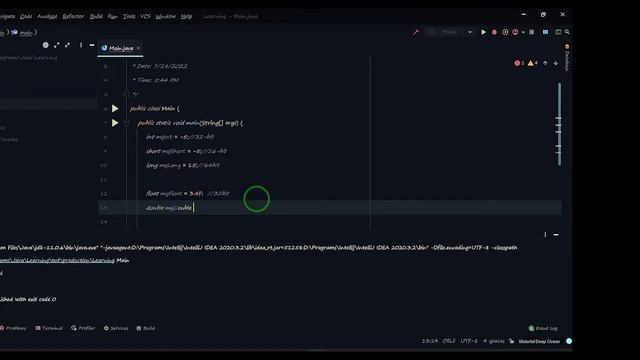Image resolution: width=640 pixels, height=360 pixels.
Task: Open Project Structure icon in the toolbar
Action: (x=545, y=32)
